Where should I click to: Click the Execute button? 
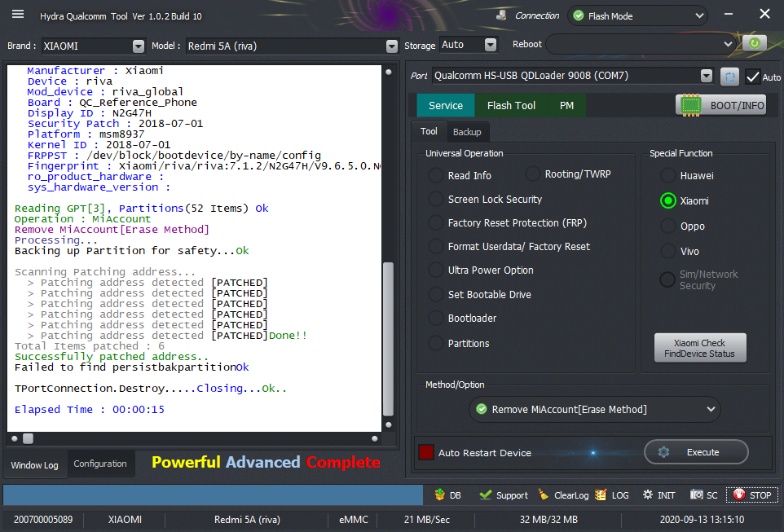pos(696,452)
